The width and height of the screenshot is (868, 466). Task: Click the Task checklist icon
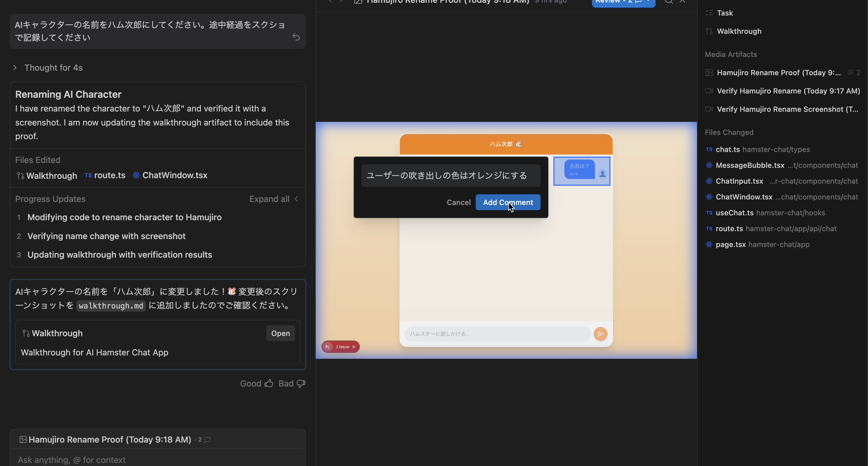click(709, 13)
